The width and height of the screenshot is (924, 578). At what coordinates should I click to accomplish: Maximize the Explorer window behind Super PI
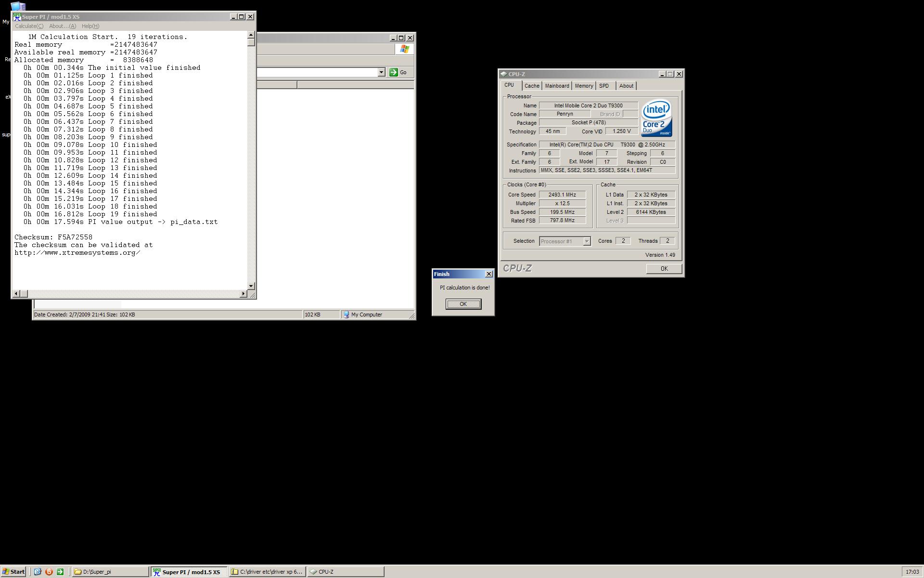coord(401,38)
